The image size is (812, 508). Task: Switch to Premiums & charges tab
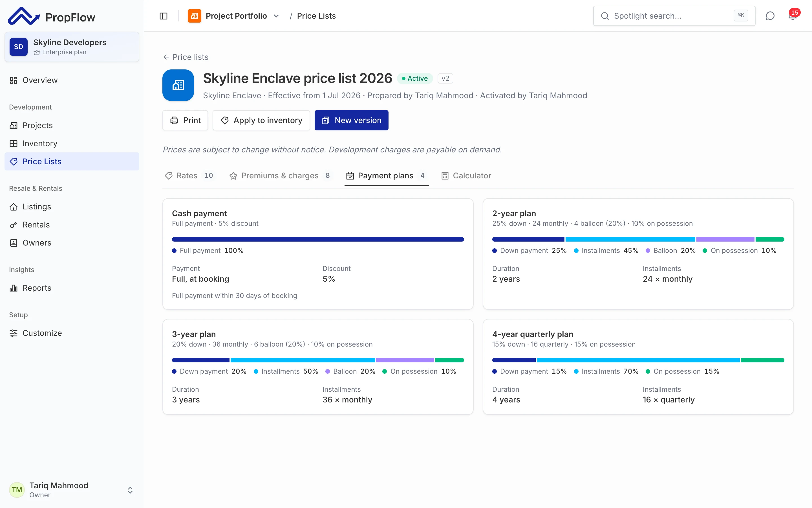[281, 176]
